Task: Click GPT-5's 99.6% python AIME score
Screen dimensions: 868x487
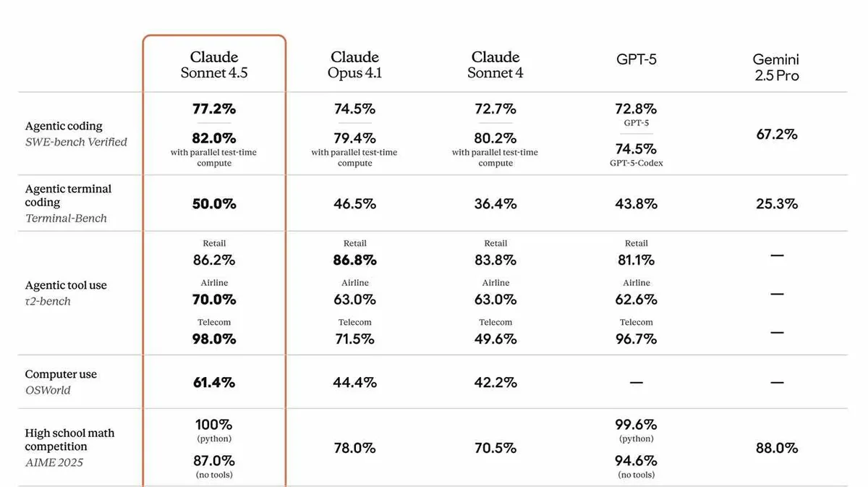Action: coord(637,425)
